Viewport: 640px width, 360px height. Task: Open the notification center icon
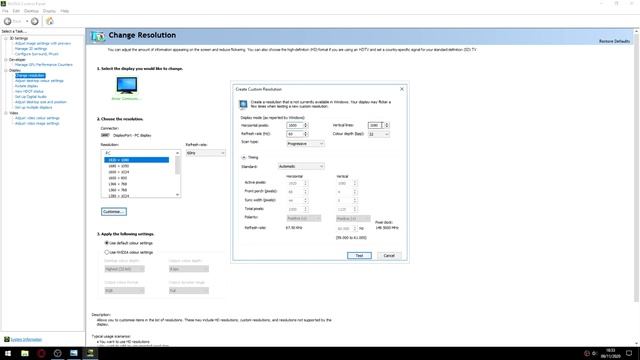pyautogui.click(x=629, y=353)
